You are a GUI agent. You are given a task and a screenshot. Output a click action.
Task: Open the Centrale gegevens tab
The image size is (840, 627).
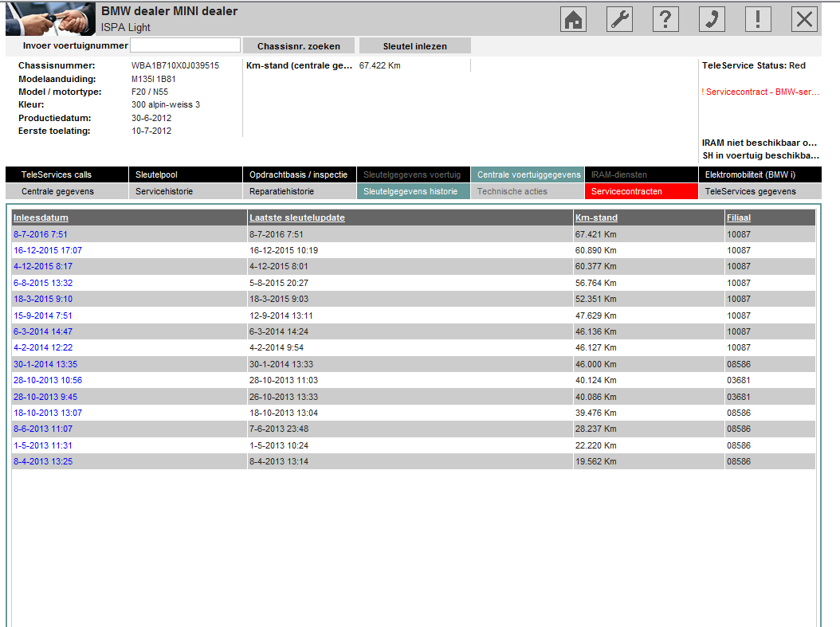point(66,191)
